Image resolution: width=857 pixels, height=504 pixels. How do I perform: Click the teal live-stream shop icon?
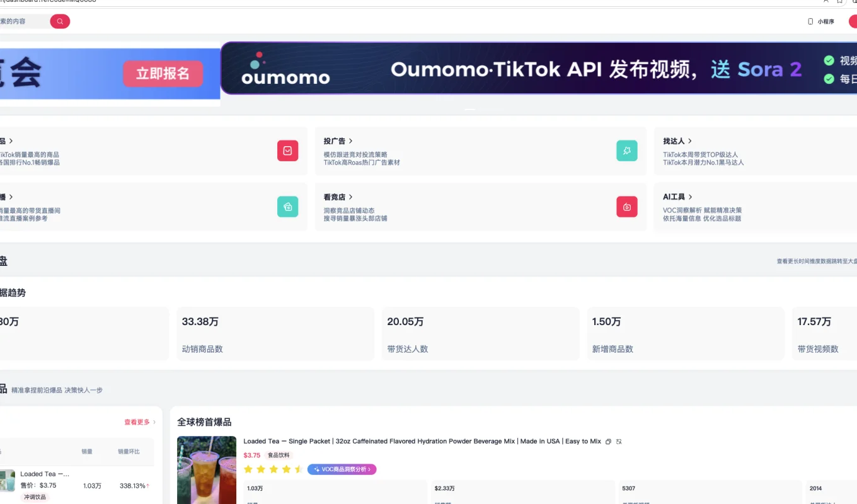tap(287, 207)
